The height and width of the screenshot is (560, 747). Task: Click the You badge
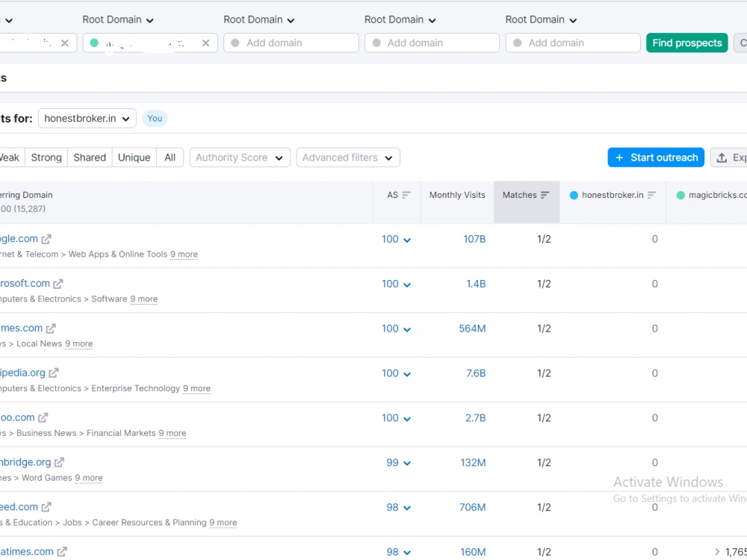click(x=155, y=119)
